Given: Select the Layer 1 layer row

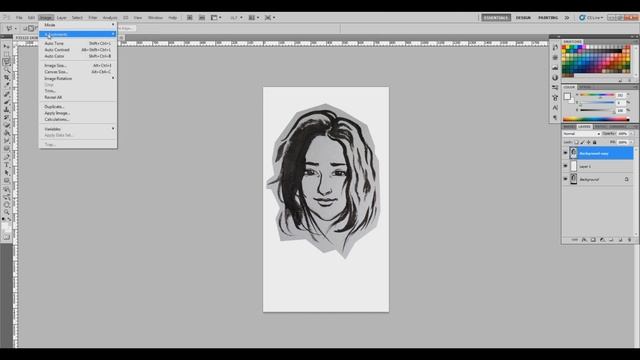Looking at the screenshot, I should (598, 166).
